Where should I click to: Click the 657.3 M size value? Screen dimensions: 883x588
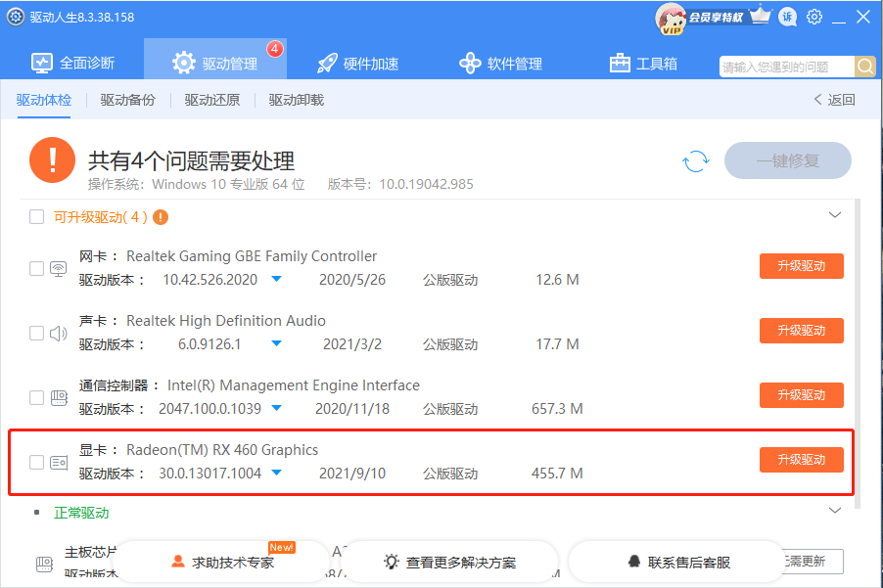tap(557, 409)
